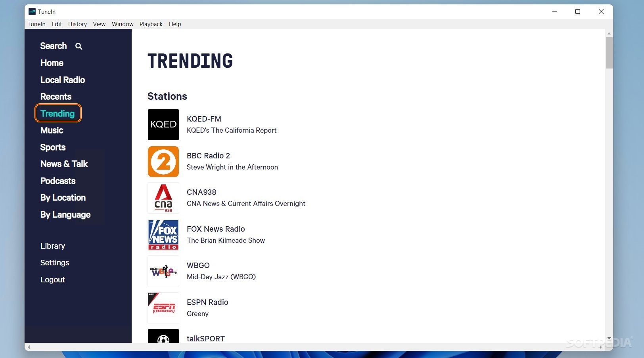
Task: Select talkSPORT station title
Action: tap(206, 339)
